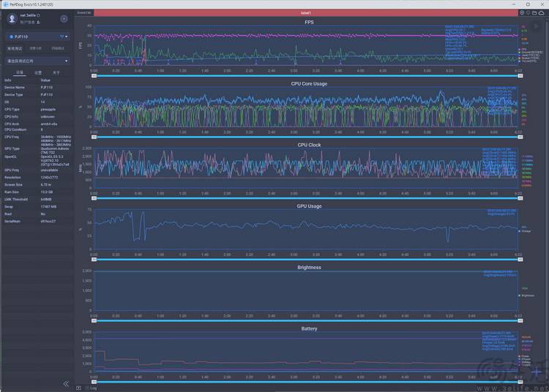Click the Device Name row in info table
Screen dimensions: 549x392
pyautogui.click(x=37, y=88)
